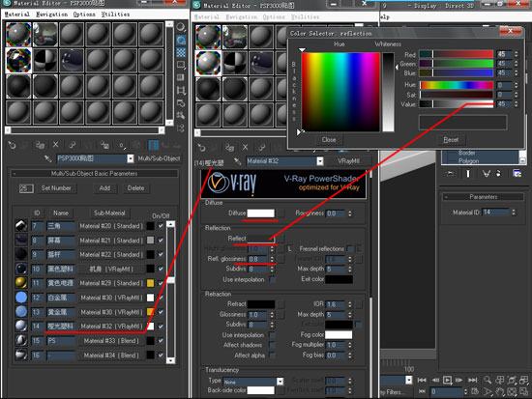Remove modifier from the stack icon
Image resolution: width=532 pixels, height=399 pixels.
coord(498,174)
